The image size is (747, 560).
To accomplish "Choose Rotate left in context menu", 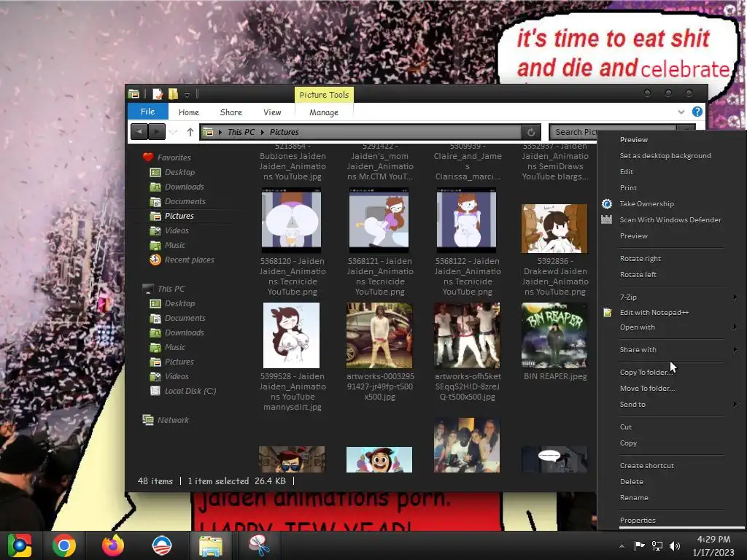I will (x=638, y=274).
